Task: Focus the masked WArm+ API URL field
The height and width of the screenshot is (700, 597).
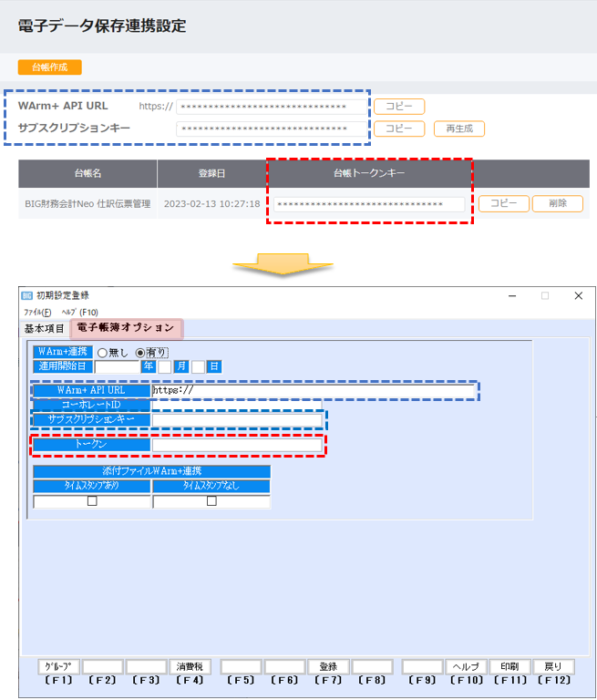Action: [272, 107]
